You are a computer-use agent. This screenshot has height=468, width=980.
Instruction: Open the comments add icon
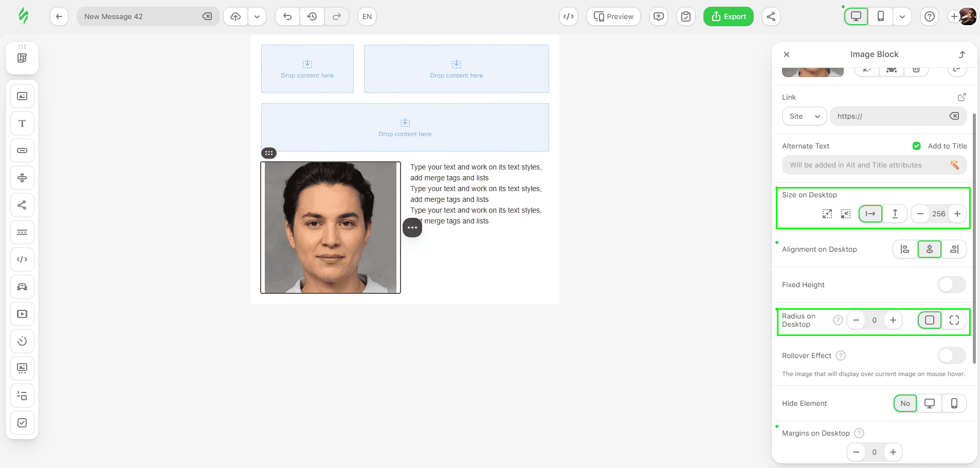[659, 16]
